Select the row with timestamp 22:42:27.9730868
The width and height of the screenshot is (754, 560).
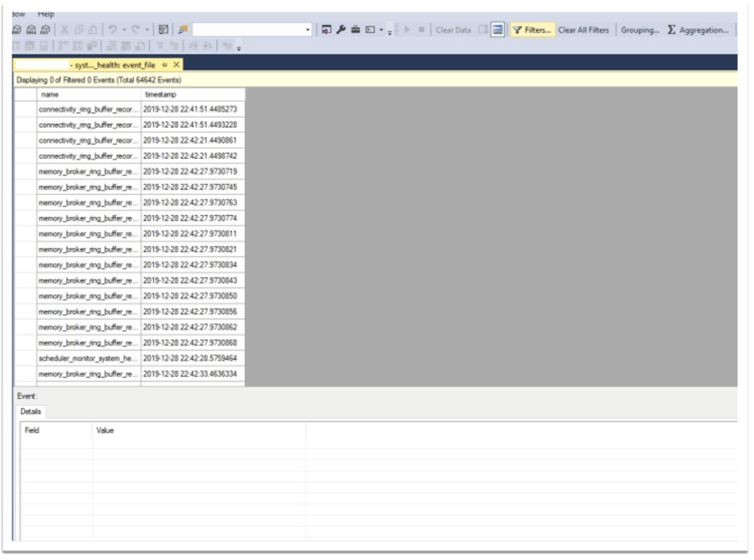[x=130, y=342]
